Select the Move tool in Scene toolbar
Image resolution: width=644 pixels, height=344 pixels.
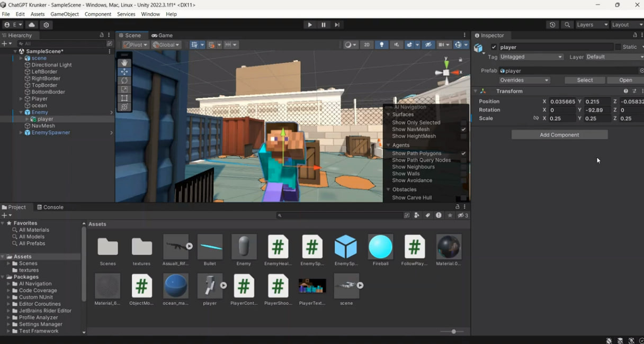coord(124,71)
